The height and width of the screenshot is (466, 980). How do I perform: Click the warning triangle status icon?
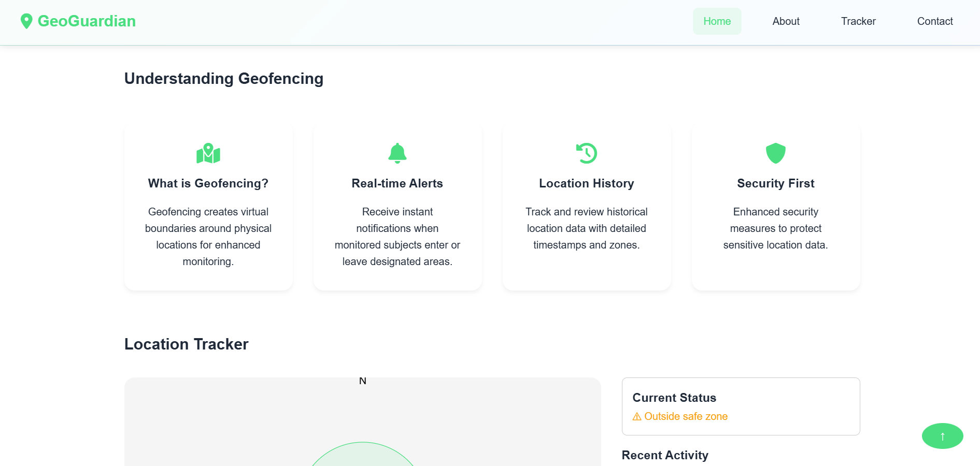(637, 417)
